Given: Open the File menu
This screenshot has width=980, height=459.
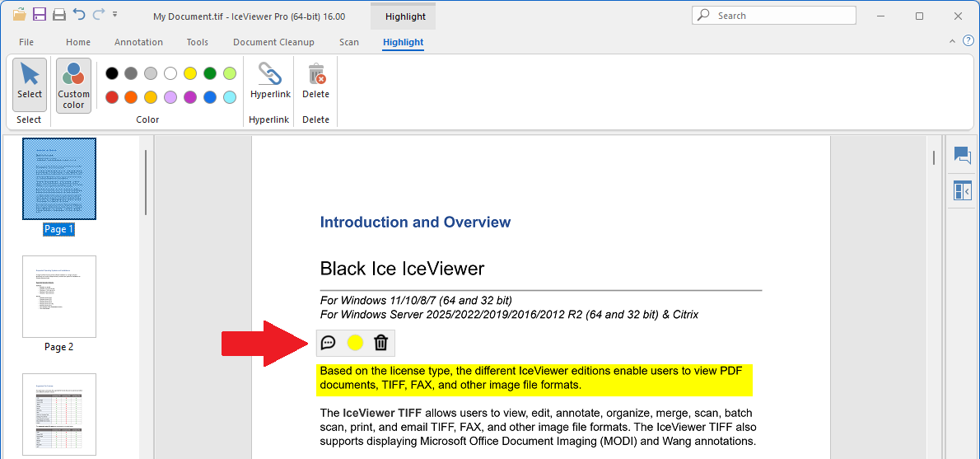Looking at the screenshot, I should point(26,43).
